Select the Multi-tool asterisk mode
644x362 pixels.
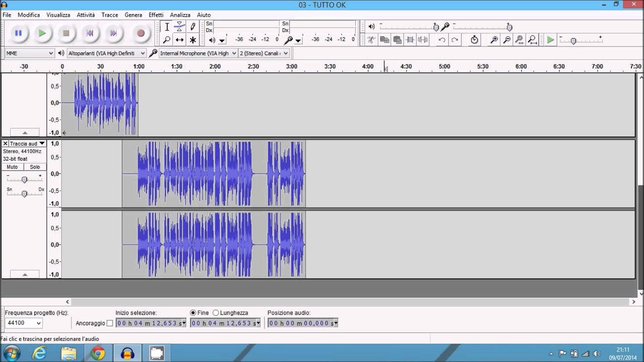click(x=193, y=40)
